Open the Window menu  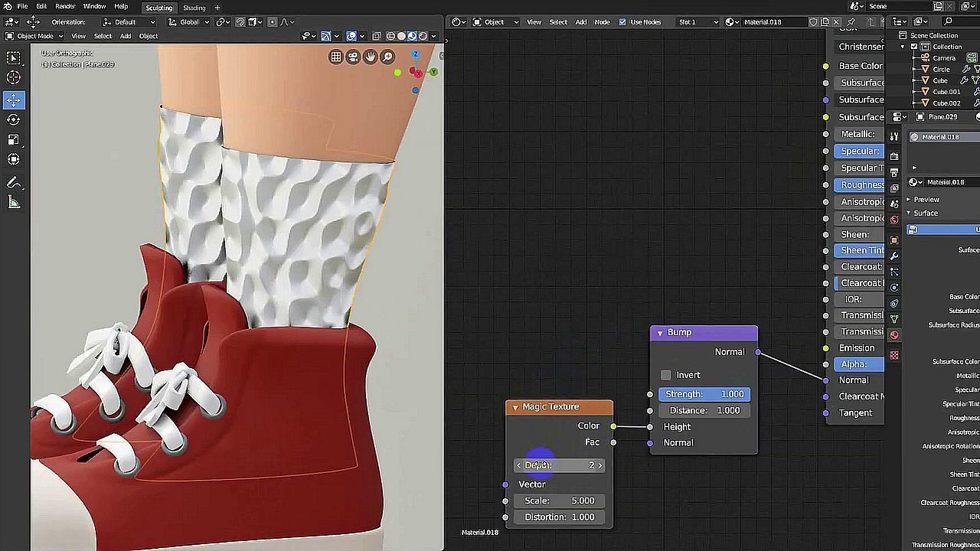94,6
